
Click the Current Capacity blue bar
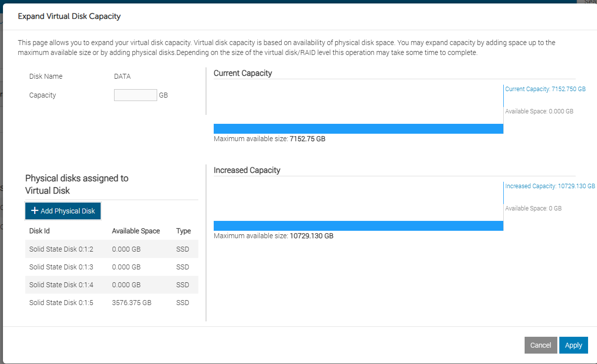(358, 129)
